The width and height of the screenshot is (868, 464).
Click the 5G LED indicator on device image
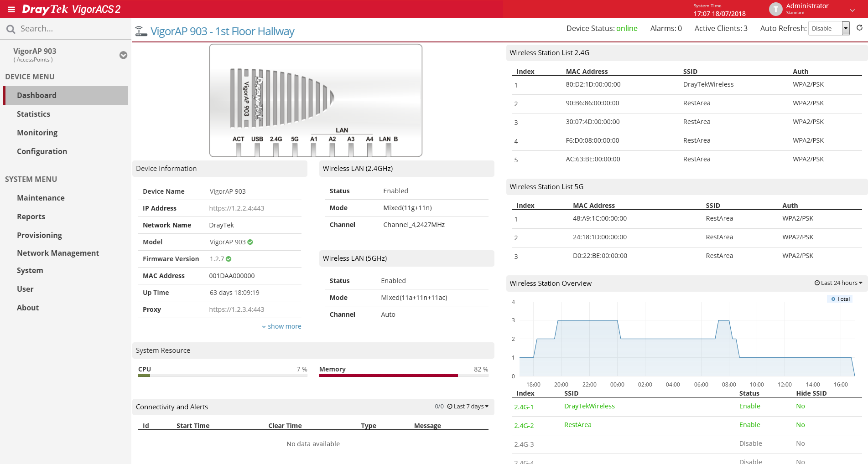click(295, 150)
